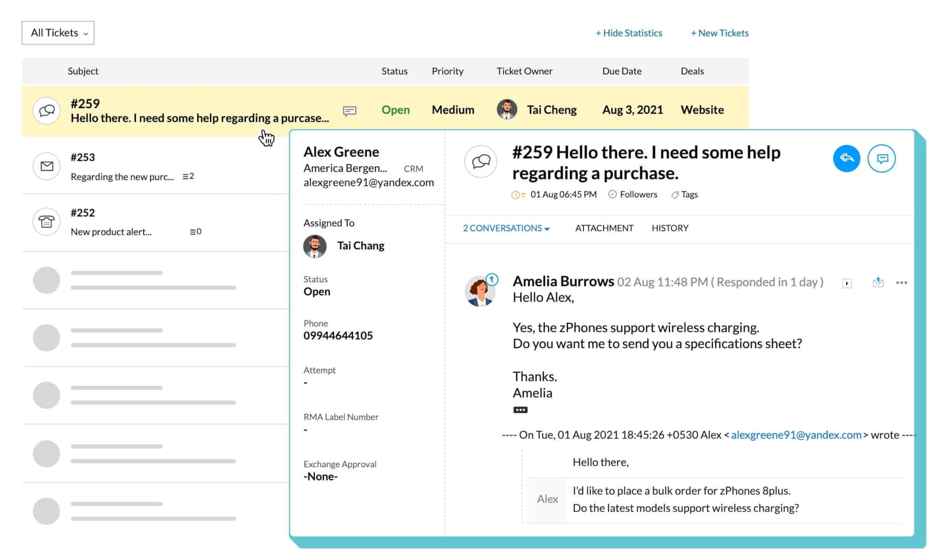
Task: Click Website deal value
Action: click(x=702, y=110)
